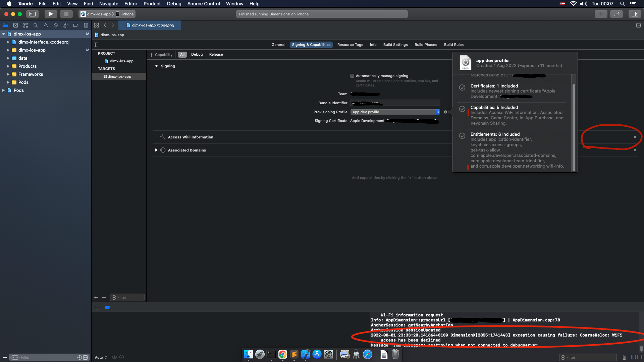The height and width of the screenshot is (362, 644).
Task: Open the Report navigator icon
Action: [x=86, y=25]
